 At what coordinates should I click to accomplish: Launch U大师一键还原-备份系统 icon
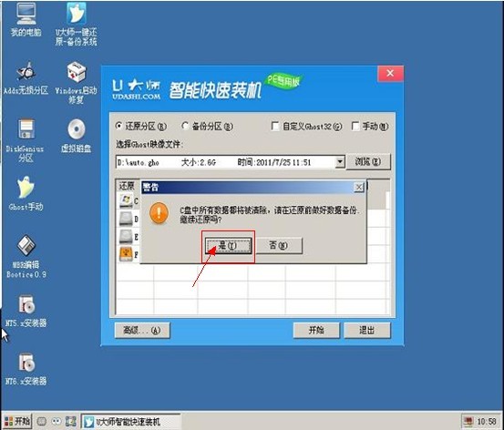point(76,24)
